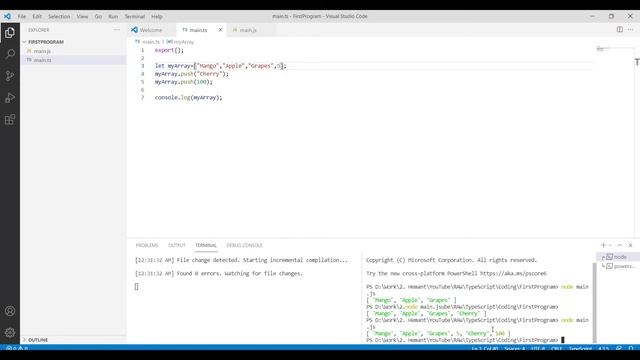Open the Terminal menu
The image size is (640, 360).
pyautogui.click(x=135, y=16)
